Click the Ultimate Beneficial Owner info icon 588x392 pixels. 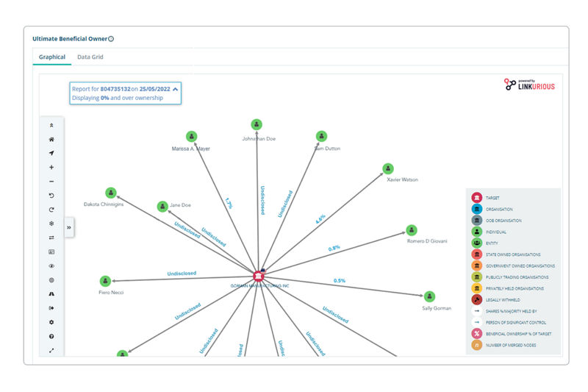point(111,38)
